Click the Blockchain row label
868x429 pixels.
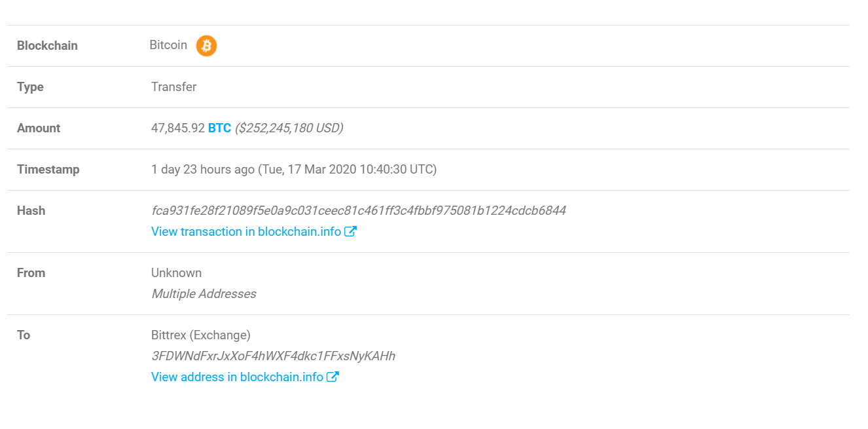pyautogui.click(x=47, y=46)
